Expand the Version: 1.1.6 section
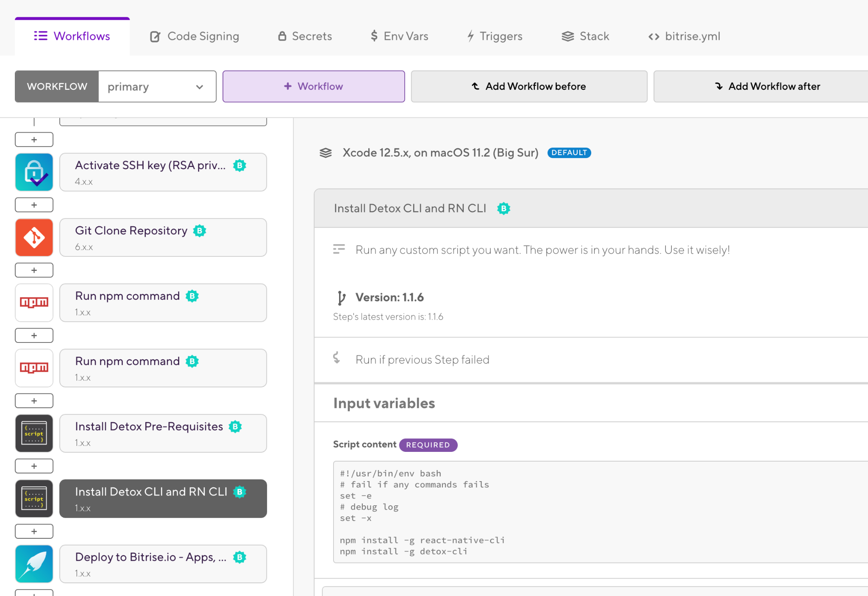Viewport: 868px width, 596px height. (389, 298)
